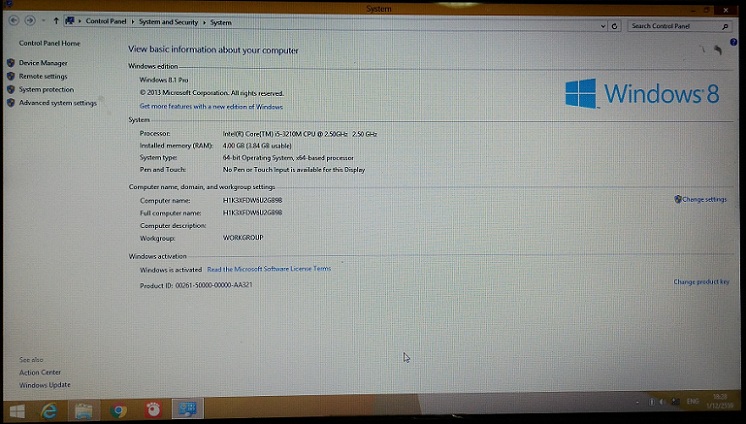Click the WORKGROUP value
The image size is (746, 424).
coord(243,237)
